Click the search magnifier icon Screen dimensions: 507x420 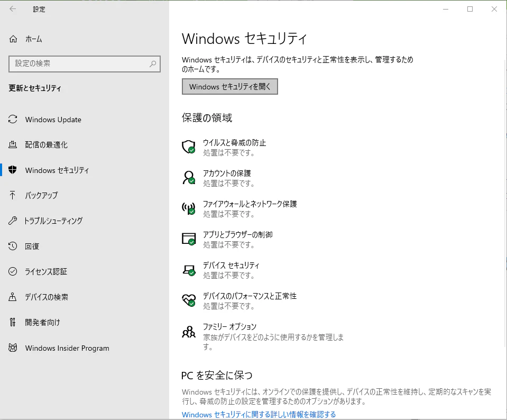pos(153,64)
